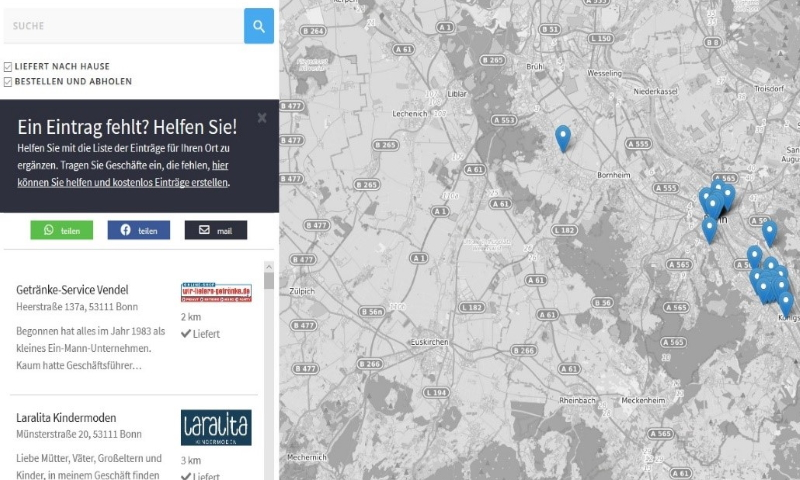Share via the green WhatsApp teilen button

coord(61,230)
